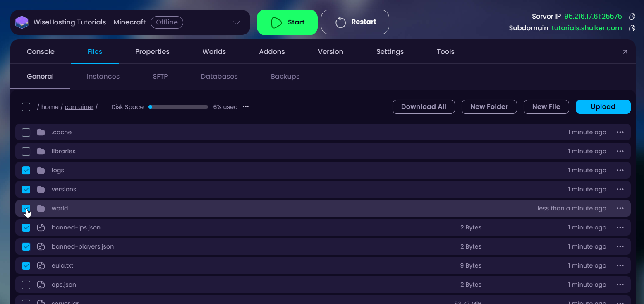Click the .cache folder icon
Viewport: 644px width, 304px height.
click(x=41, y=132)
